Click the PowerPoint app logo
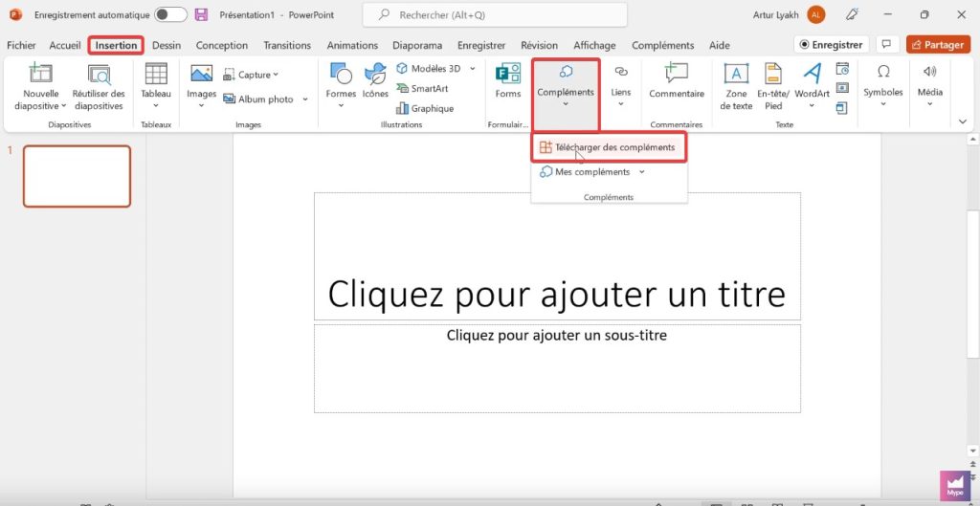The width and height of the screenshot is (980, 506). [x=15, y=15]
